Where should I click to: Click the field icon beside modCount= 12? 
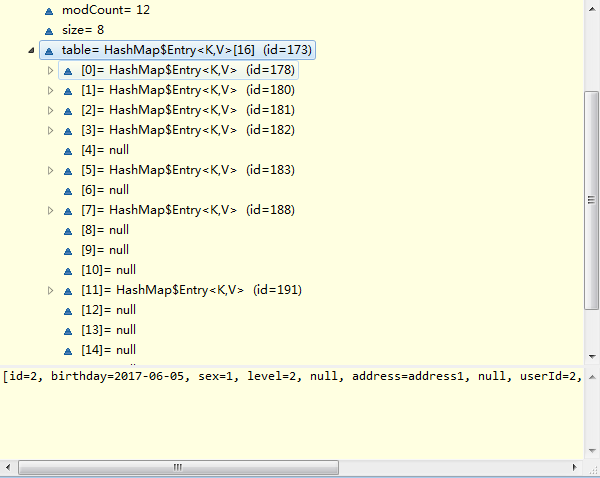click(x=49, y=11)
